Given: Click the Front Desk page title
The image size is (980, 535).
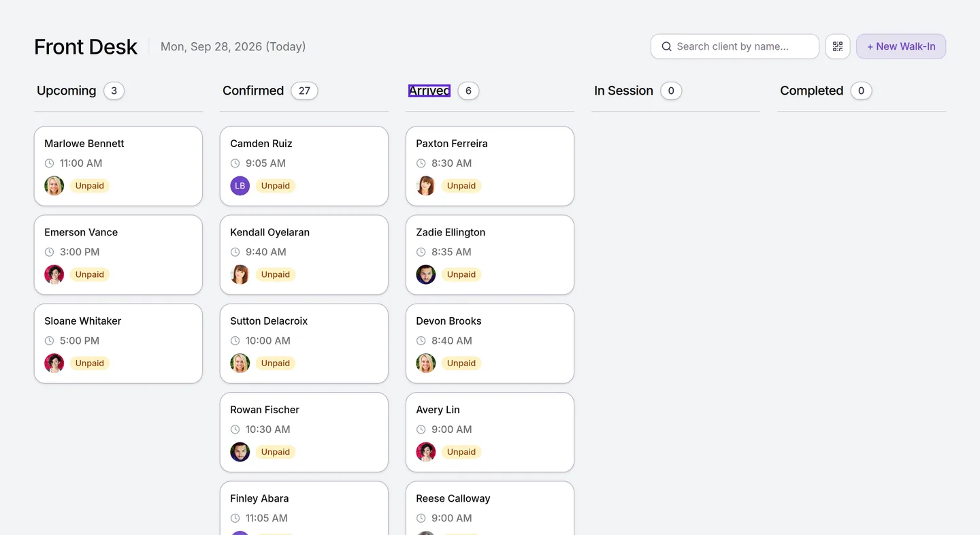Looking at the screenshot, I should 86,46.
